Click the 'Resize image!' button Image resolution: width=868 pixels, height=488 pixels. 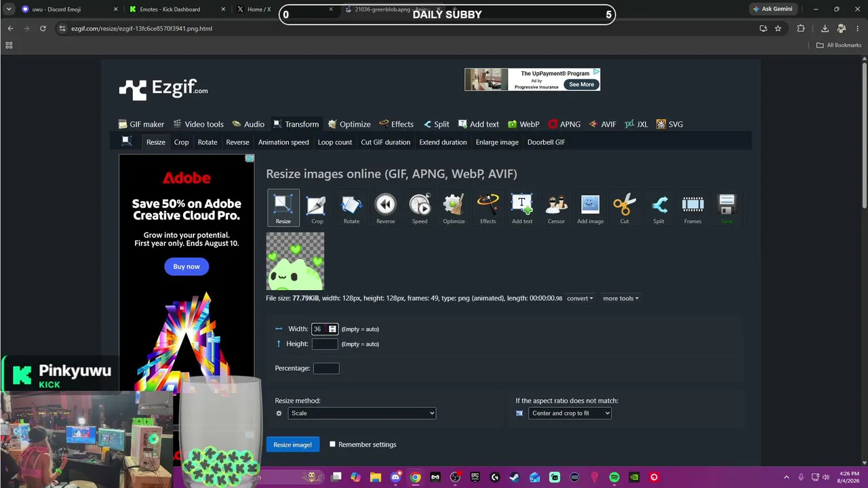pos(292,445)
